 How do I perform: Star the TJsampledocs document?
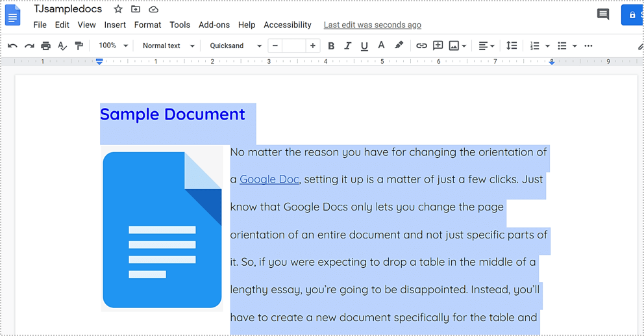point(118,10)
